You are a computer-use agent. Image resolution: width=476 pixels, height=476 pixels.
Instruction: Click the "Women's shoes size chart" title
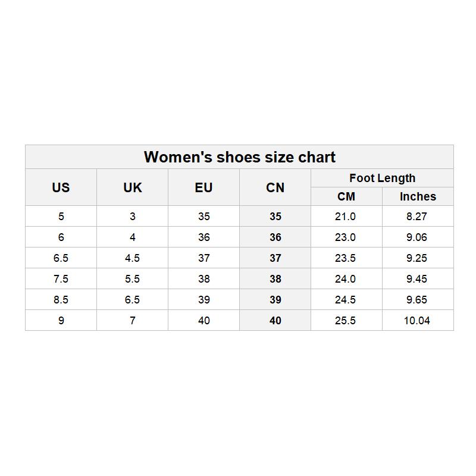[x=239, y=157]
